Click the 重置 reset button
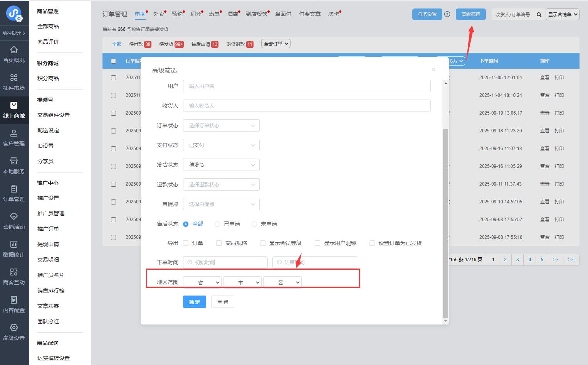The height and width of the screenshot is (365, 588). (223, 302)
